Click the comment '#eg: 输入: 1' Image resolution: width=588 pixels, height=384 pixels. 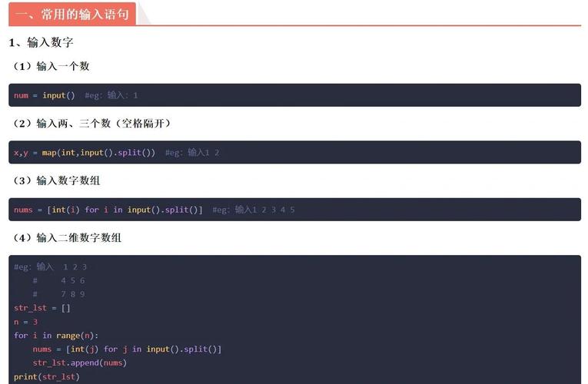[111, 95]
